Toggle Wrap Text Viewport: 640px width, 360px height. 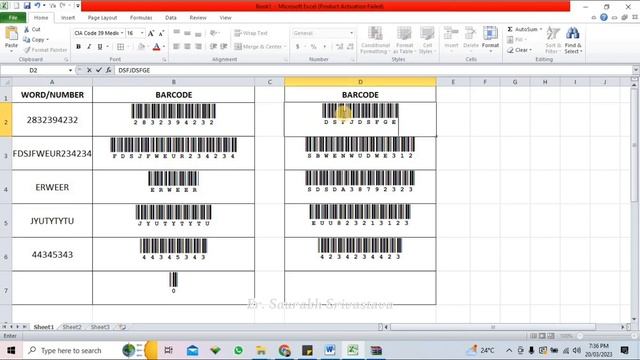pos(251,33)
